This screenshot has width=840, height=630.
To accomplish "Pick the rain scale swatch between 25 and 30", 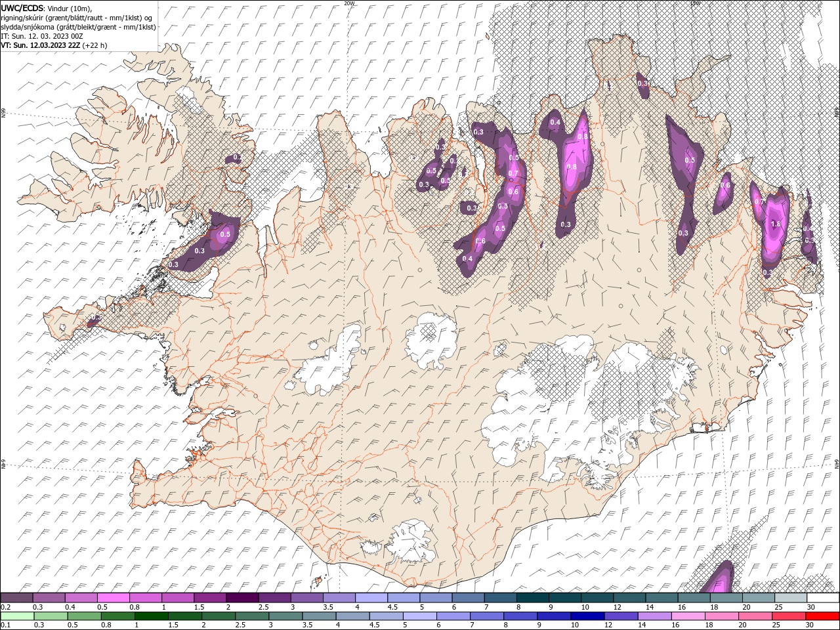I will pos(789,616).
